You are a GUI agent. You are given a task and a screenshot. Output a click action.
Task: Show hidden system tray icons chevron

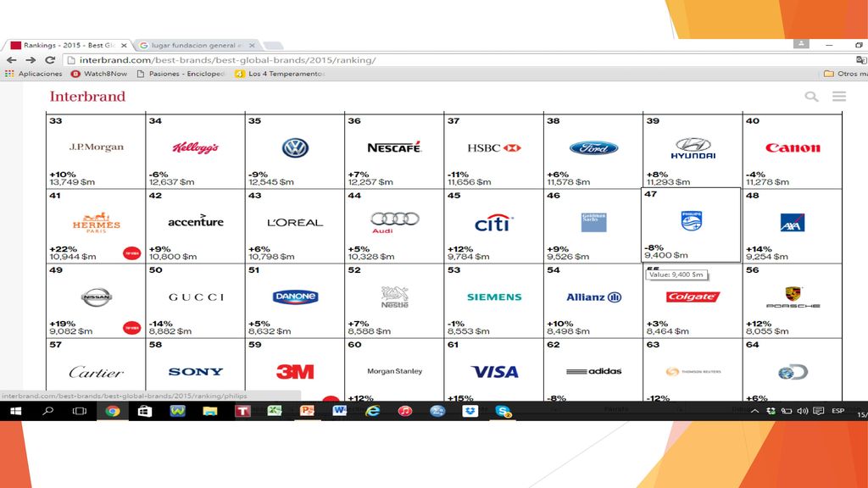[x=754, y=411]
